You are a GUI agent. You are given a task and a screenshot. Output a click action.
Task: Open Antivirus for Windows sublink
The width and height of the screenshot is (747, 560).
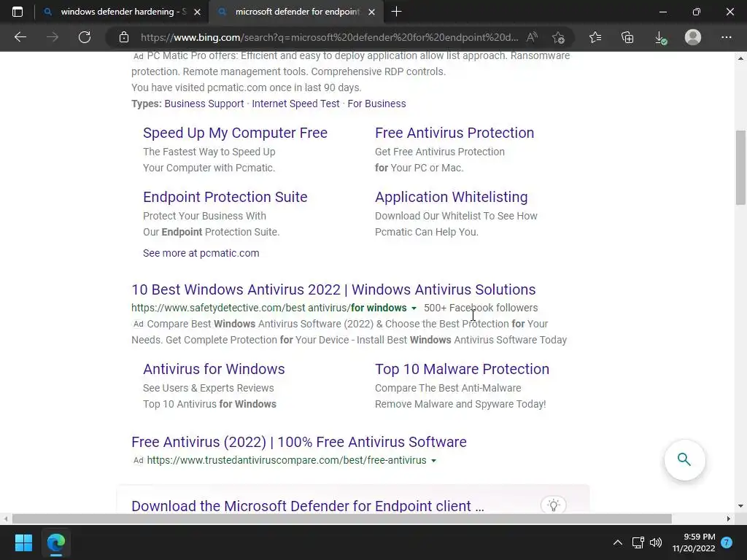tap(214, 369)
